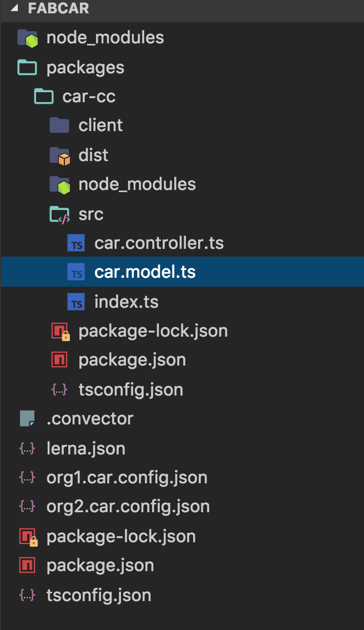The image size is (364, 630).
Task: Open car-cc's tsconfig.json file
Action: click(x=130, y=389)
